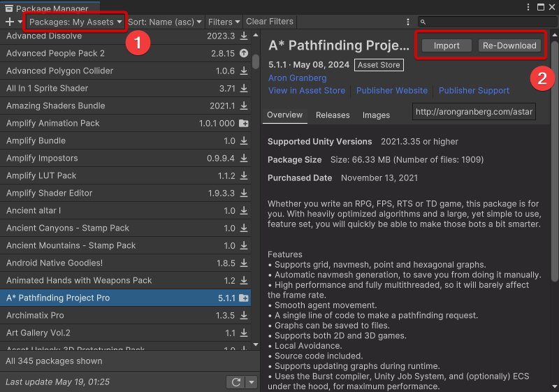Click import icon for Amplify Animation Pack

pos(244,123)
